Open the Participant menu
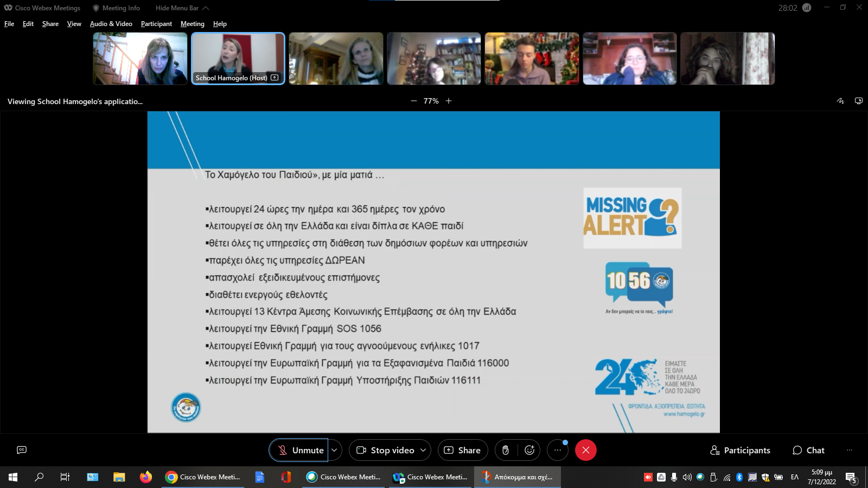Screen dimensions: 868x488 [x=156, y=24]
